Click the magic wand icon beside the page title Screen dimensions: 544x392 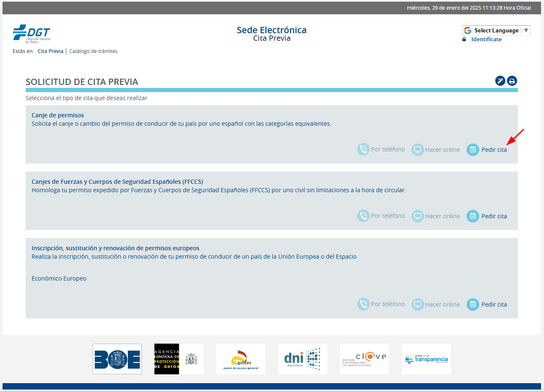[500, 81]
